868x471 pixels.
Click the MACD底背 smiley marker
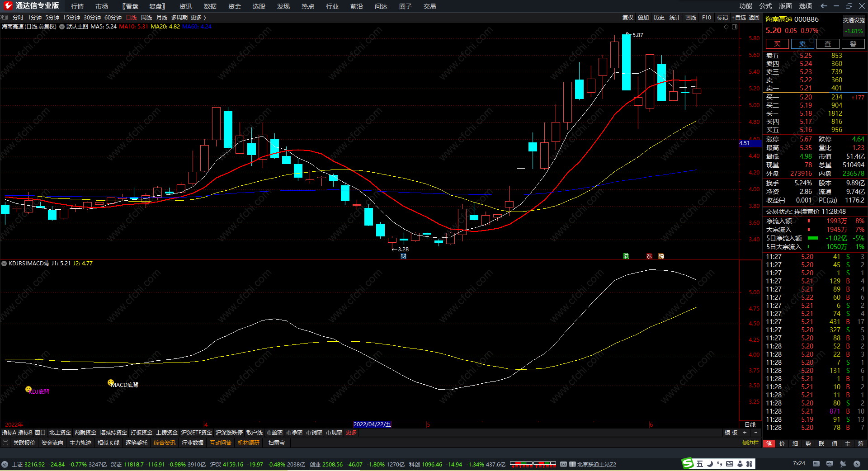click(111, 382)
